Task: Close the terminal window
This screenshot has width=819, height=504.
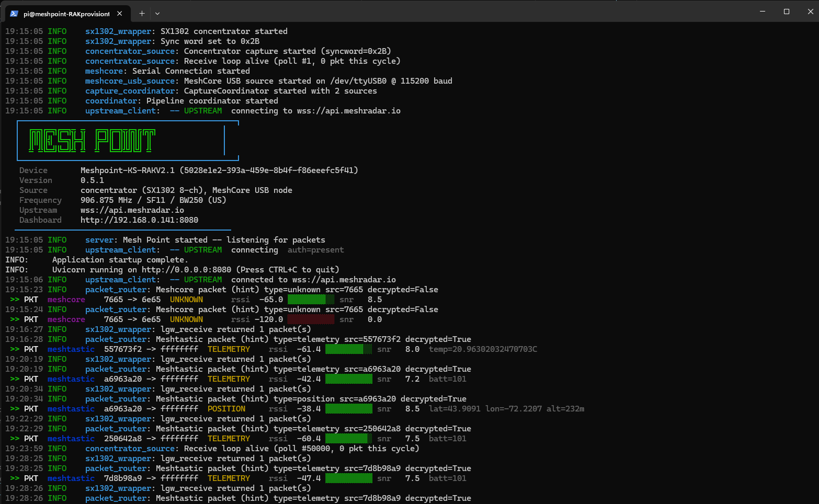Action: pos(810,11)
